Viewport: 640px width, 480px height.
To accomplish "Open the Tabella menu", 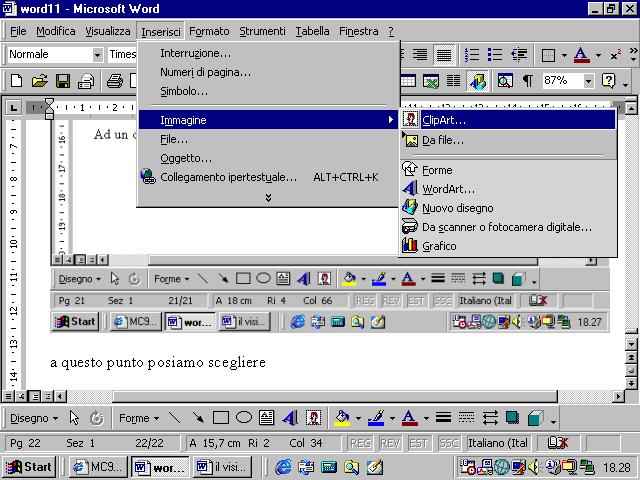I will [x=312, y=31].
